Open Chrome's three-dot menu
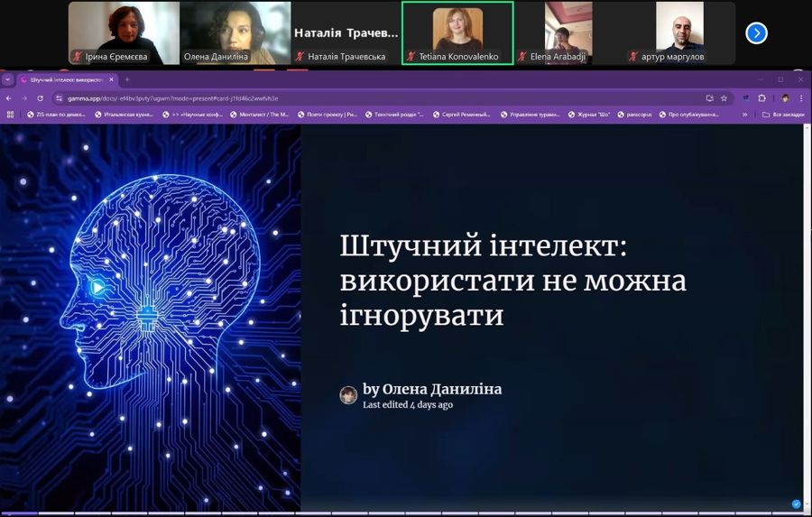The image size is (812, 517). pos(801,98)
